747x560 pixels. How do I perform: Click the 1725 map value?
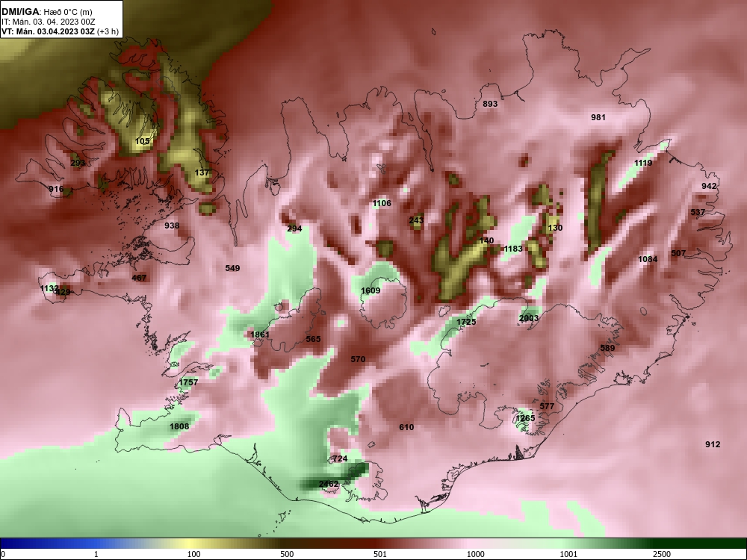pyautogui.click(x=466, y=322)
